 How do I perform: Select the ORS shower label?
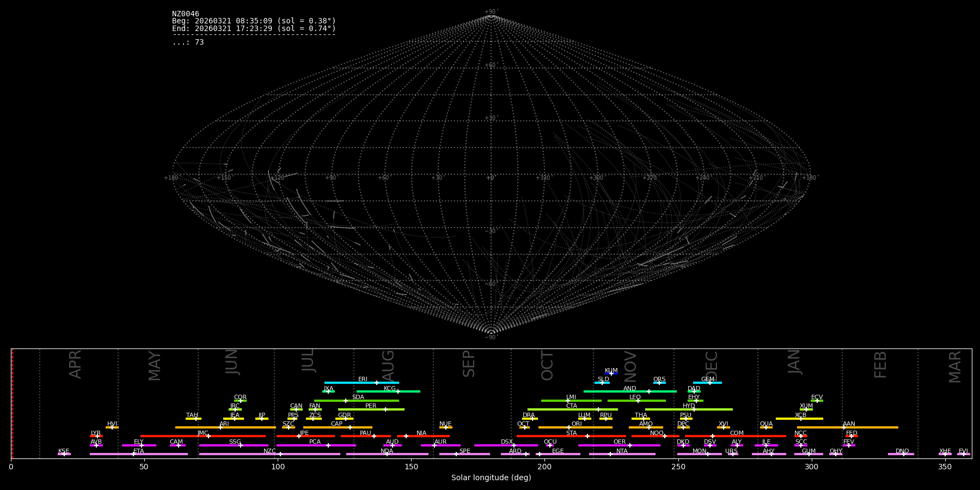pyautogui.click(x=659, y=379)
